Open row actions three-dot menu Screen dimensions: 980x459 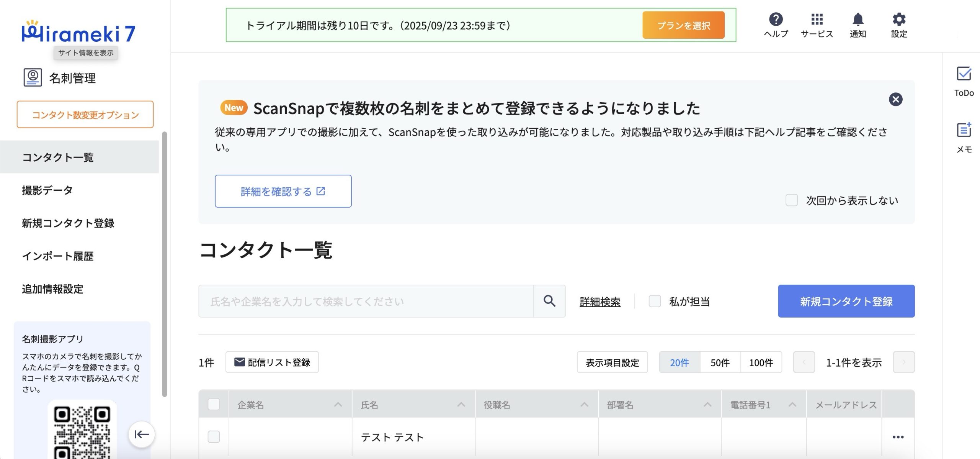[x=898, y=437]
